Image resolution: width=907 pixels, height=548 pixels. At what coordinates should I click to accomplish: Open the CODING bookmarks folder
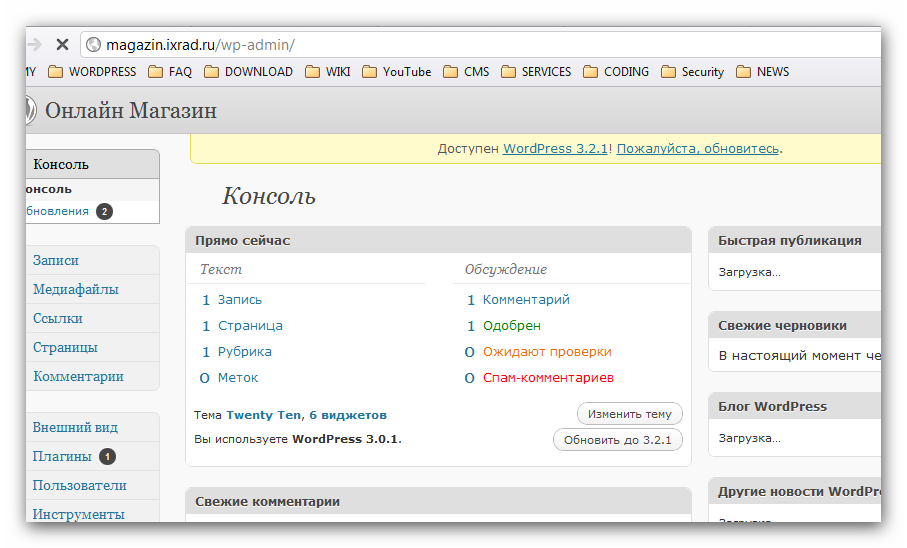coord(616,72)
